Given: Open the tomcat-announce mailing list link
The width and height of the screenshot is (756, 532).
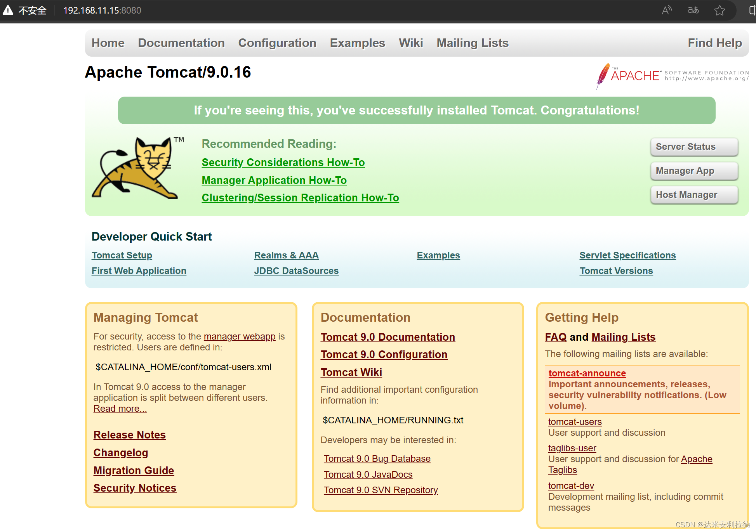Looking at the screenshot, I should coord(587,373).
